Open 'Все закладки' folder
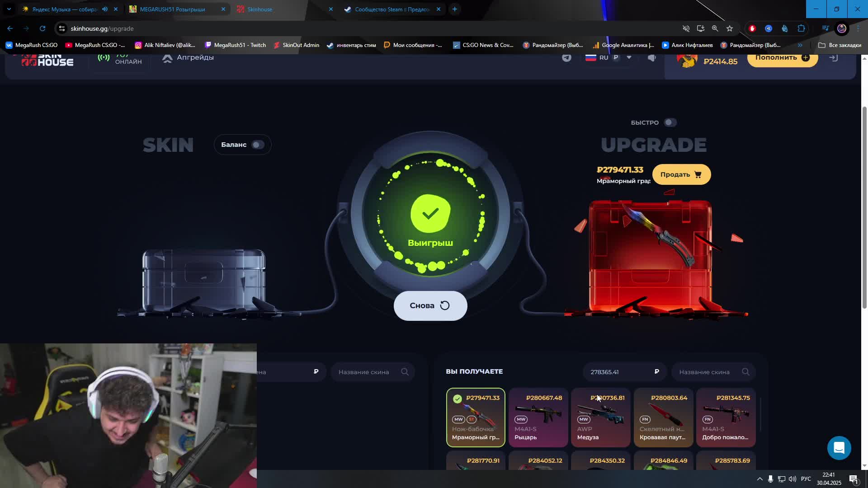The height and width of the screenshot is (488, 868). [x=840, y=45]
